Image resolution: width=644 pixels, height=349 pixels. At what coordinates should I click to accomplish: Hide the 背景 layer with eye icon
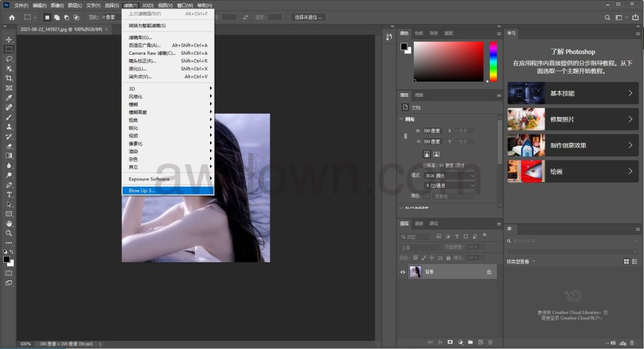click(x=402, y=272)
